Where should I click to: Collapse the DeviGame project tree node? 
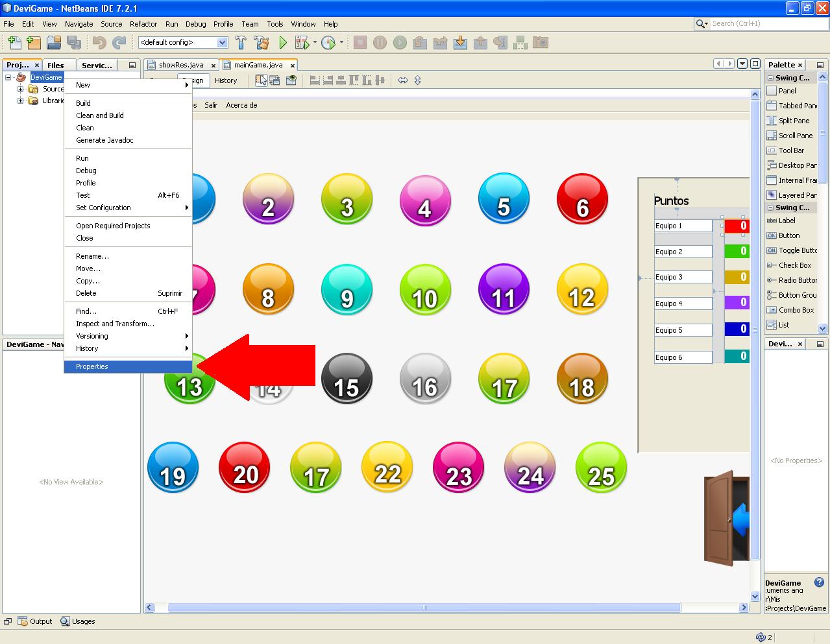(x=8, y=77)
